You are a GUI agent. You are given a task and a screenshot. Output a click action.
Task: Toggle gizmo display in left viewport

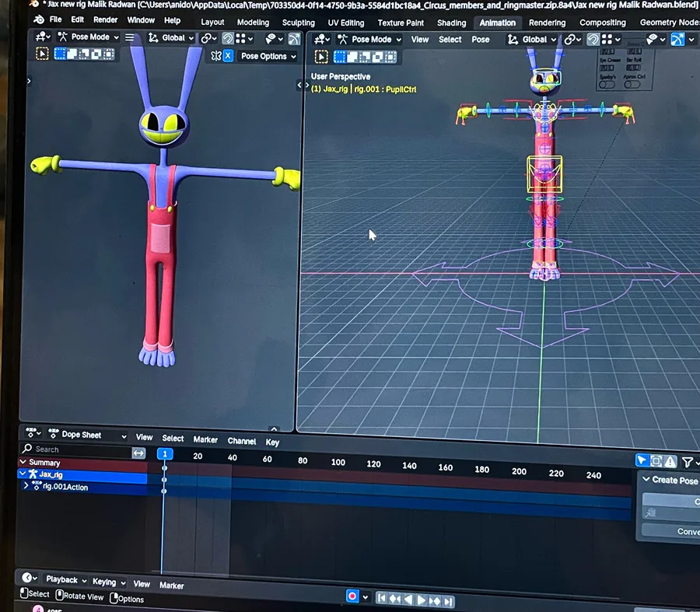294,40
